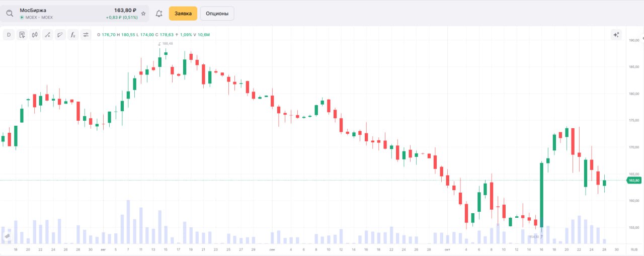Click the 188,48 high price marker
Viewport: 644px width, 256px height.
167,44
